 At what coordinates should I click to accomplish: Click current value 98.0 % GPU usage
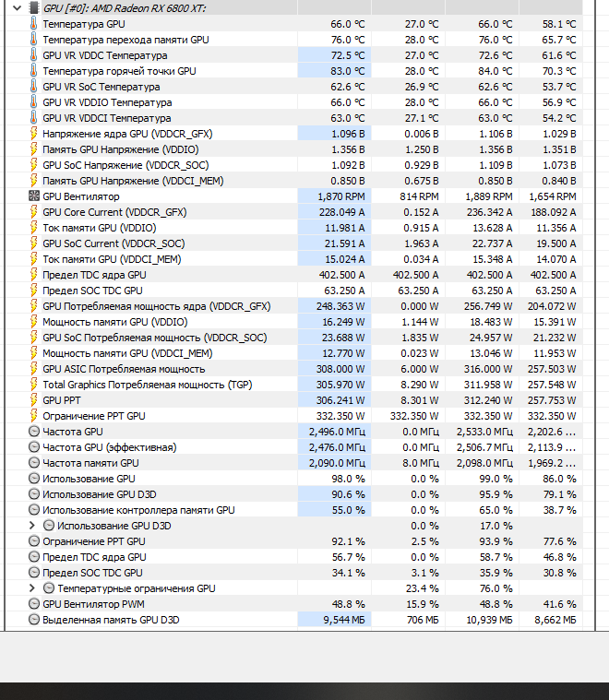(348, 479)
